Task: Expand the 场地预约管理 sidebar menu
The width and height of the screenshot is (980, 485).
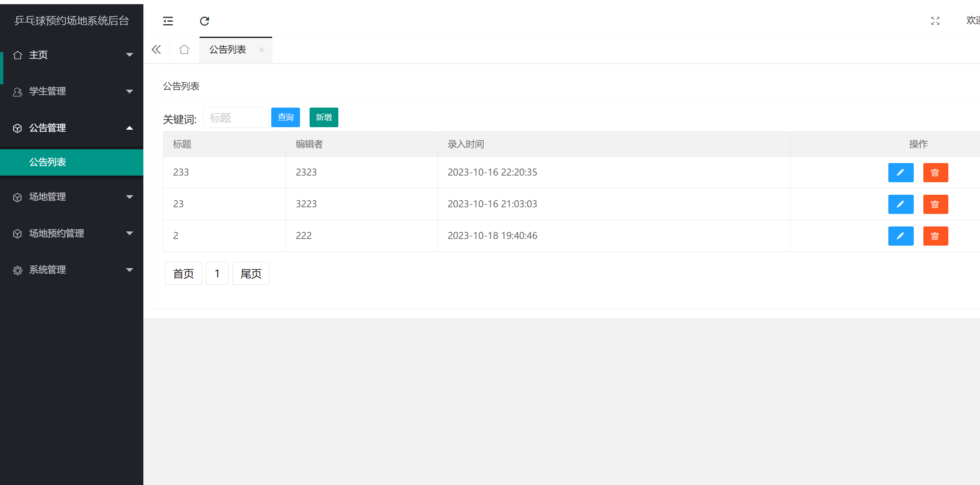Action: tap(72, 234)
